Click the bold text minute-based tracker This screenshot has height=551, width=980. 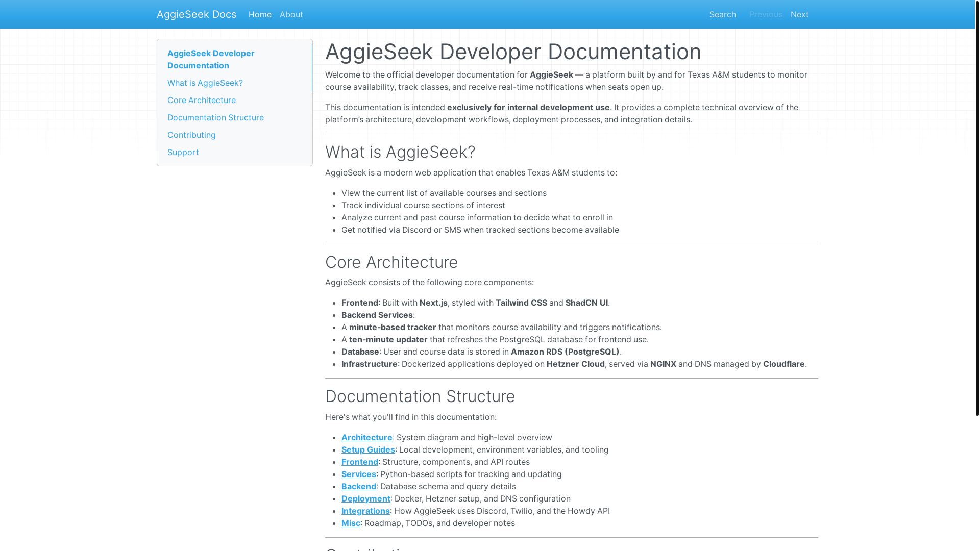(x=393, y=327)
